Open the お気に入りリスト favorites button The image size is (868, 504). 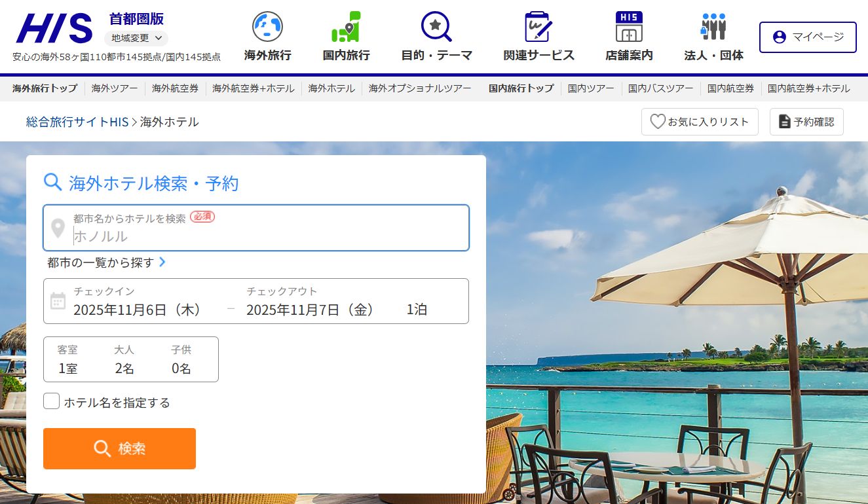point(699,122)
